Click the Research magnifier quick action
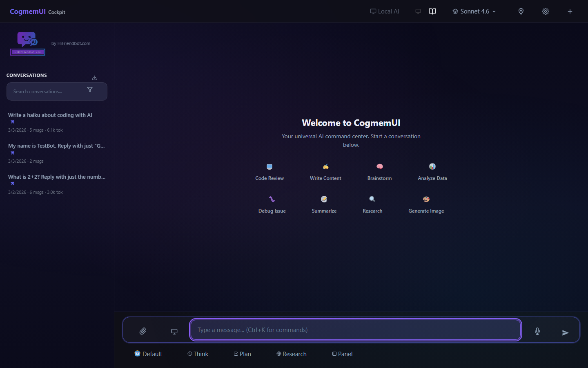The image size is (588, 368). pos(372,205)
